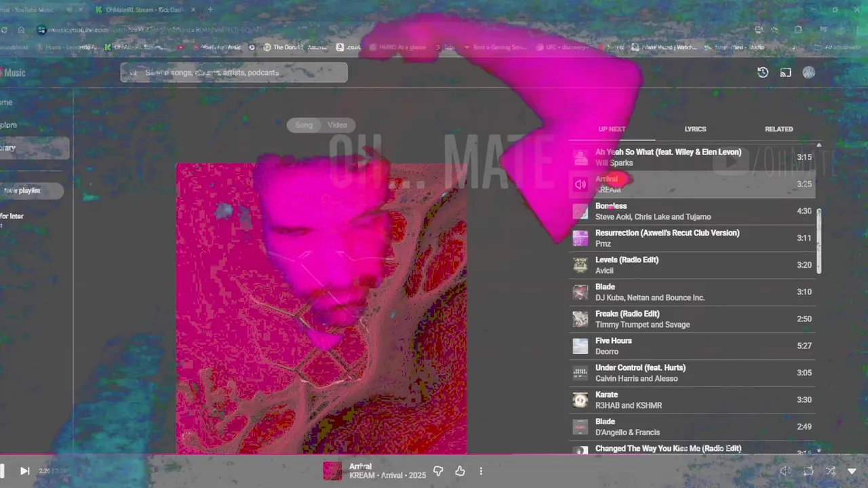This screenshot has width=868, height=488.
Task: Click the song progress bar
Action: pos(434,455)
